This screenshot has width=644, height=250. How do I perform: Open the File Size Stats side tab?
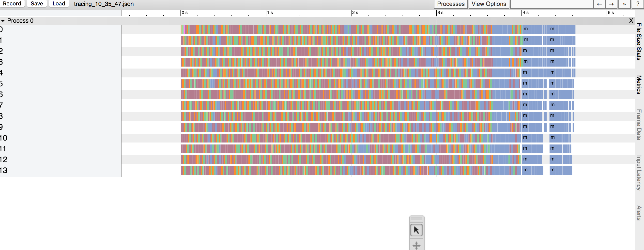(639, 41)
